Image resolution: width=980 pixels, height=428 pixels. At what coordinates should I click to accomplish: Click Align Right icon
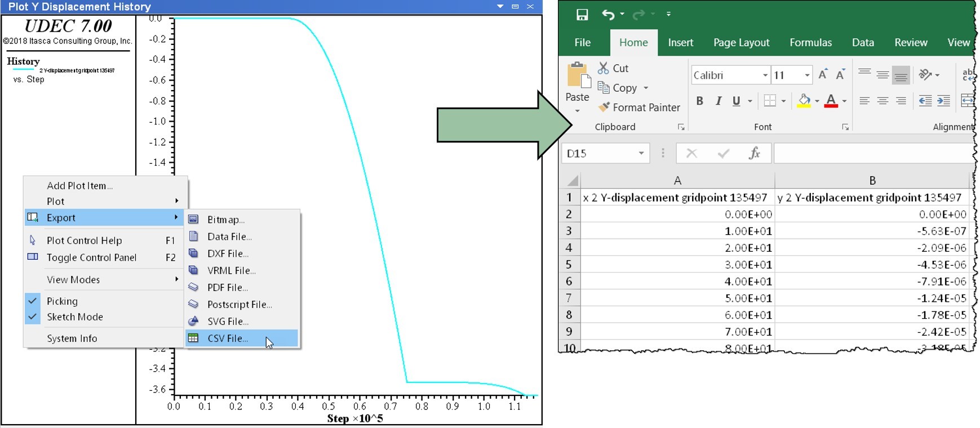tap(901, 101)
